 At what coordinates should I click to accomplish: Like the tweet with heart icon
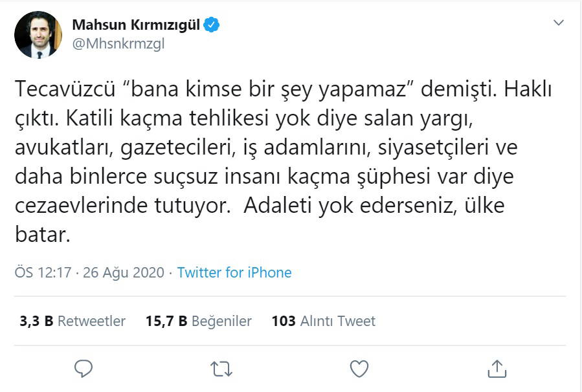click(x=359, y=368)
